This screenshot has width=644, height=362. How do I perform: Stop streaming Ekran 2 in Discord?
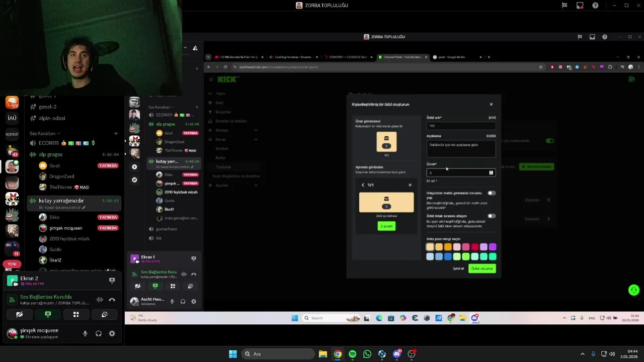[x=112, y=280]
